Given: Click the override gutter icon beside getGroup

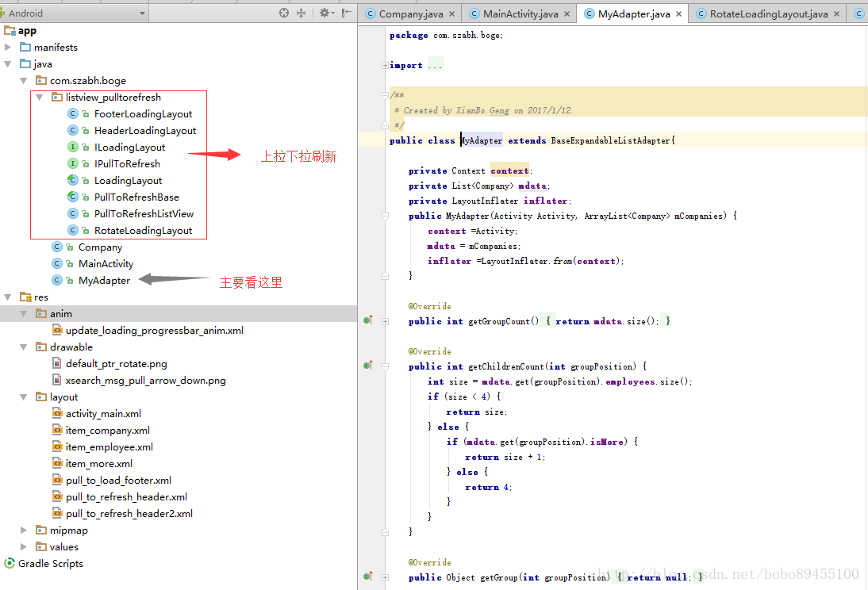Looking at the screenshot, I should coord(368,577).
